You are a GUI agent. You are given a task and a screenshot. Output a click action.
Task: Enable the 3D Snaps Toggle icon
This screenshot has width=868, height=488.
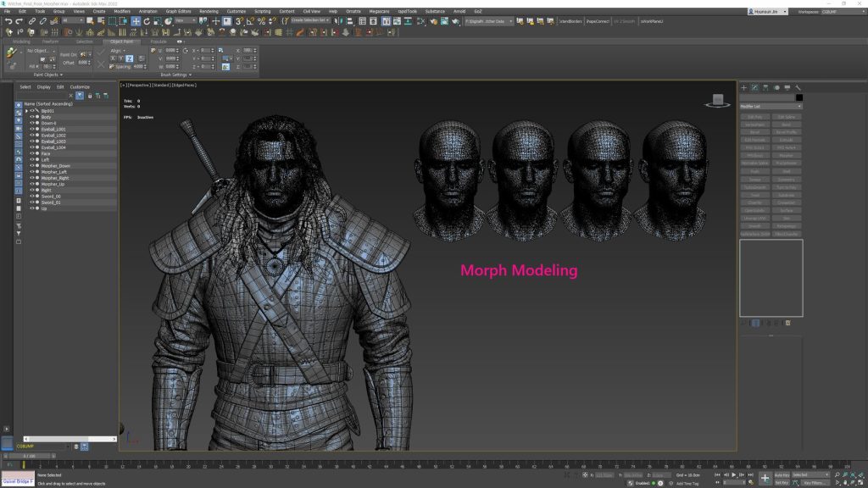(x=239, y=21)
